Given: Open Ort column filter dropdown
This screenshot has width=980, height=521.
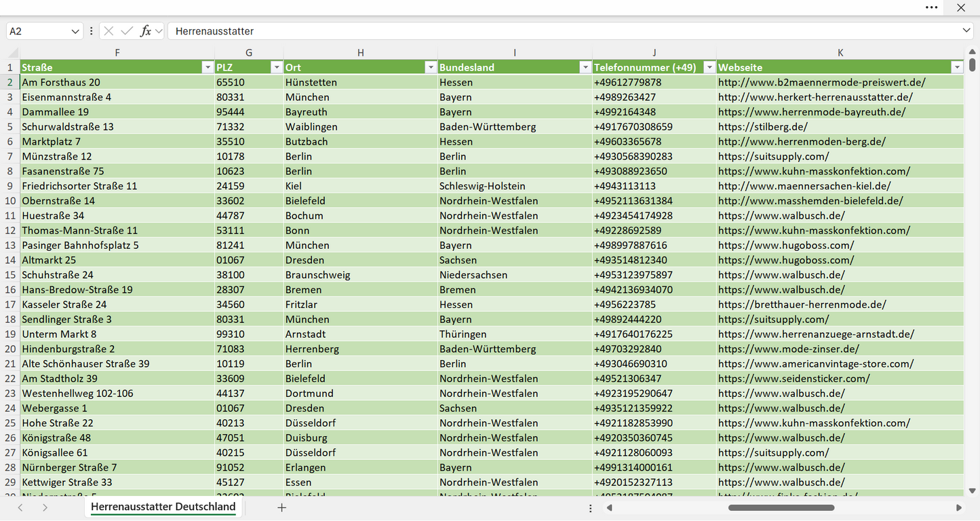Looking at the screenshot, I should (430, 67).
